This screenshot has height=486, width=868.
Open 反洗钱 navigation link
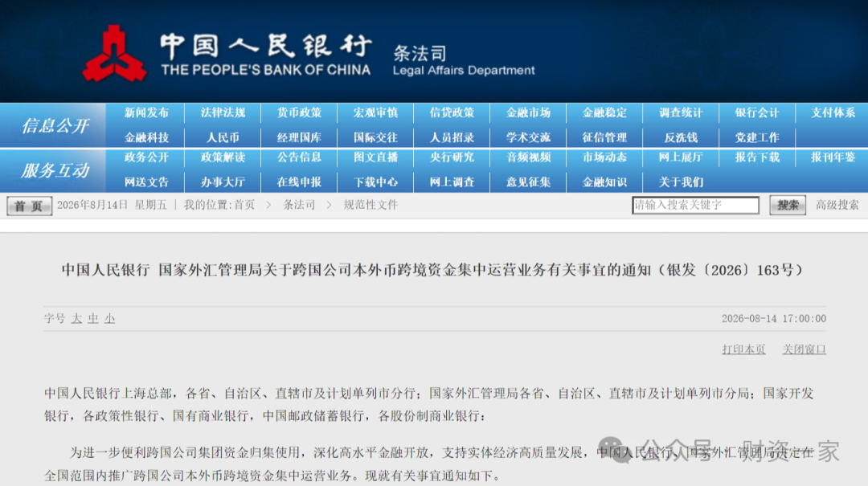[x=681, y=137]
